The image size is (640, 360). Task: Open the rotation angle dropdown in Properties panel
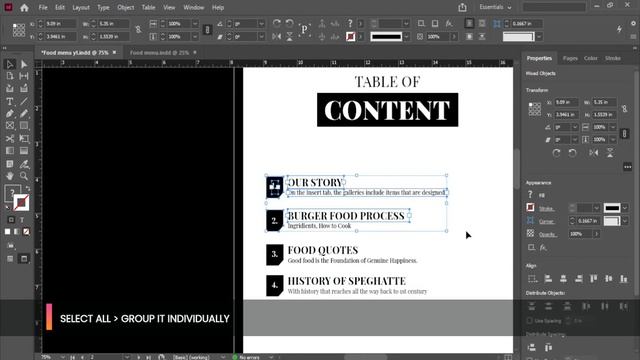(575, 127)
